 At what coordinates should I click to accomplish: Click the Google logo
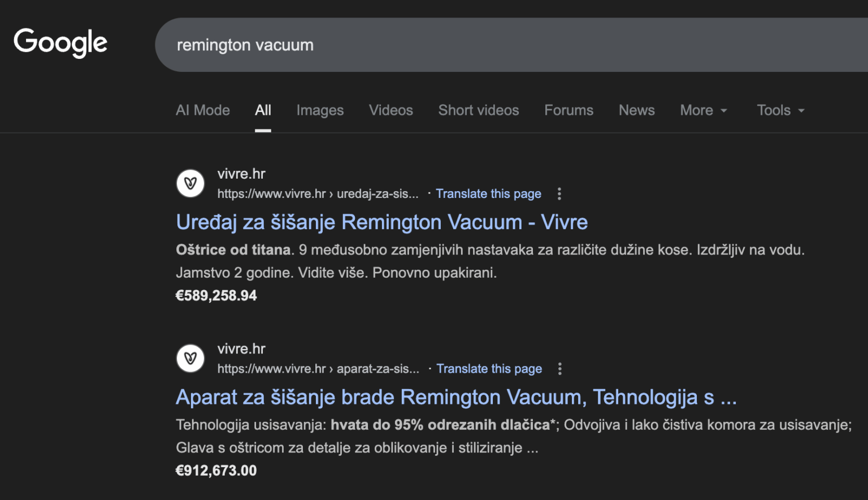coord(60,43)
